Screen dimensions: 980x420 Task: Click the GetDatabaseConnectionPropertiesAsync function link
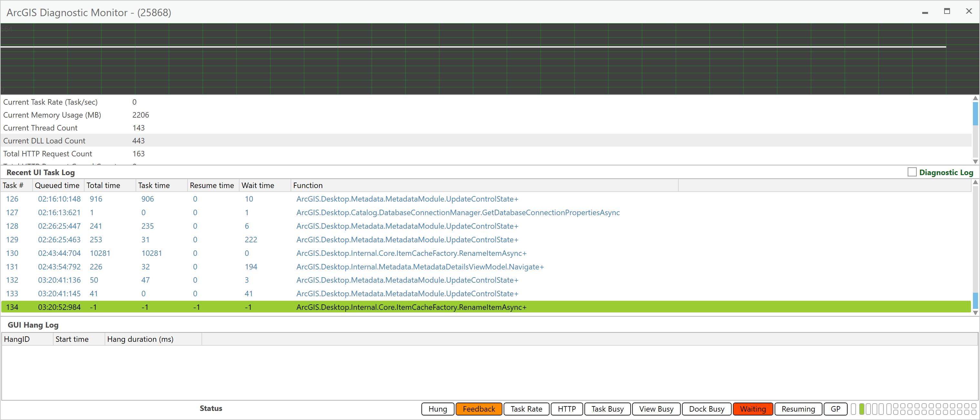tap(458, 213)
